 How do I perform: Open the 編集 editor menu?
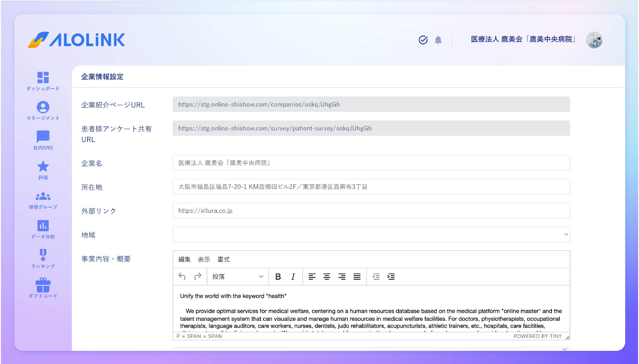184,260
